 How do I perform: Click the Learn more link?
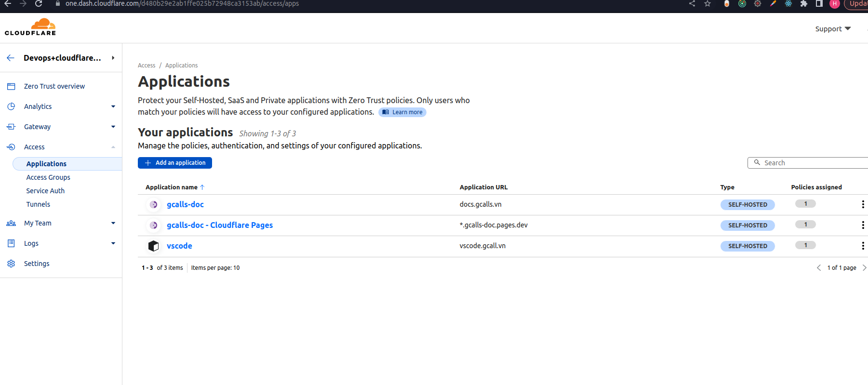click(402, 112)
